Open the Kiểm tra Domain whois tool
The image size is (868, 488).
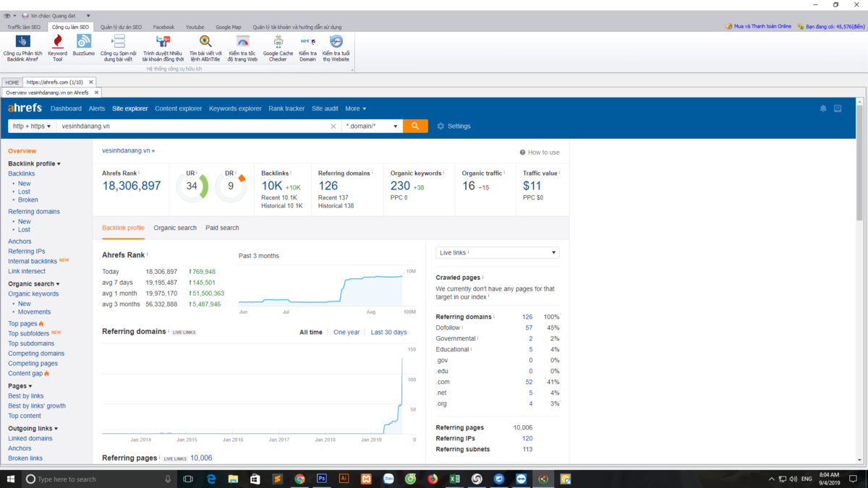[307, 48]
